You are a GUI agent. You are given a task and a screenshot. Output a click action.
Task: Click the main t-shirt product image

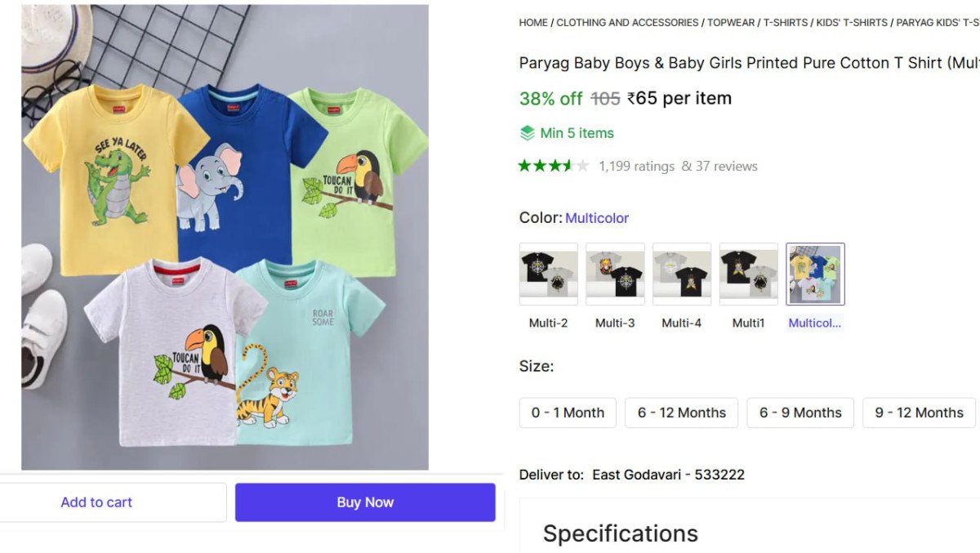coord(225,237)
